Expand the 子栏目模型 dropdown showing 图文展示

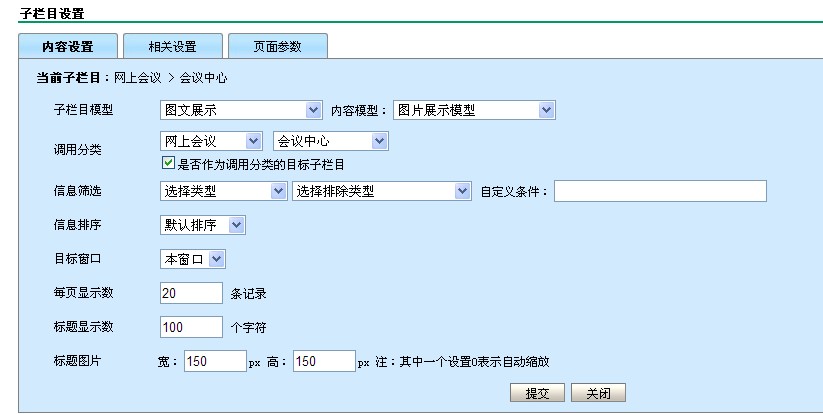coord(240,110)
